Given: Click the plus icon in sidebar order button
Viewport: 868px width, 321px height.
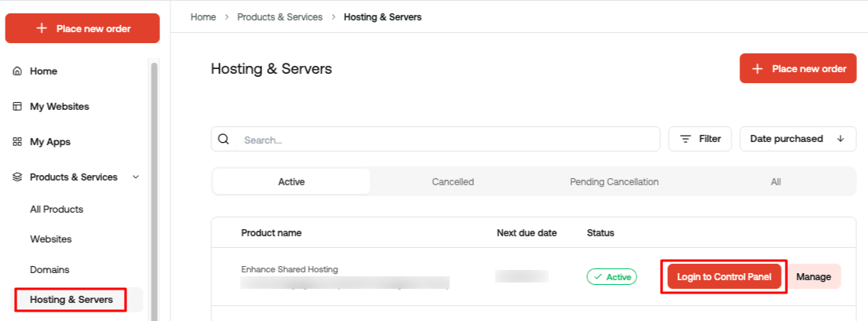Looking at the screenshot, I should (42, 28).
